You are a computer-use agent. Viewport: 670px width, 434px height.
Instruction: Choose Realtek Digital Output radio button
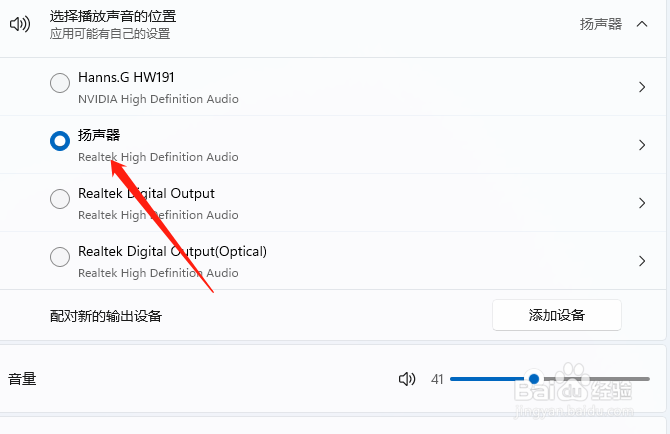60,199
